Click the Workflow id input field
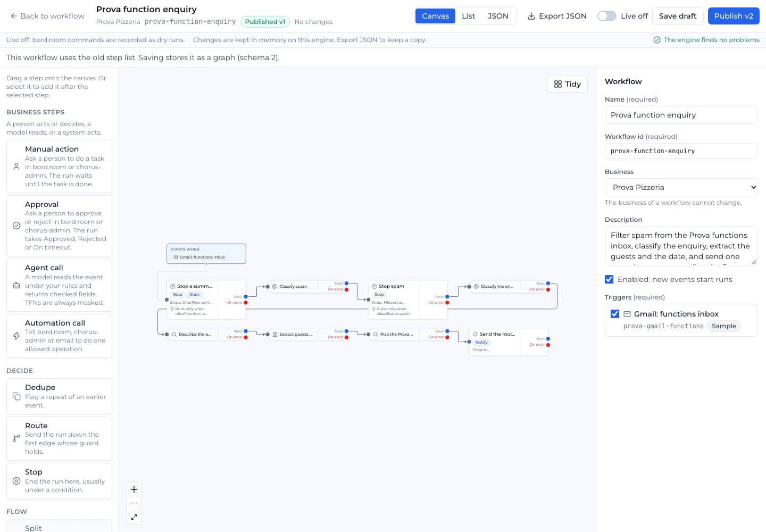This screenshot has width=766, height=532. tap(681, 151)
